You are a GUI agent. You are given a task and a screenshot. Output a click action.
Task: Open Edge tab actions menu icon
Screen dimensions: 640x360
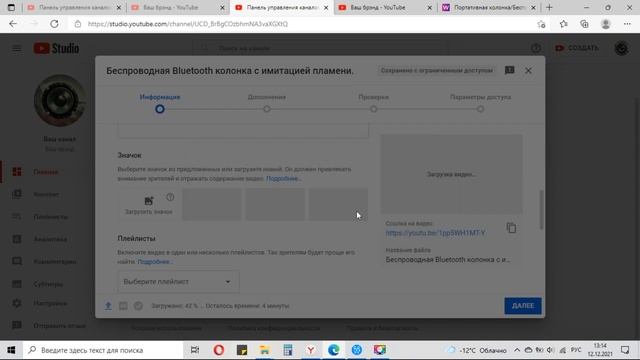tap(11, 7)
